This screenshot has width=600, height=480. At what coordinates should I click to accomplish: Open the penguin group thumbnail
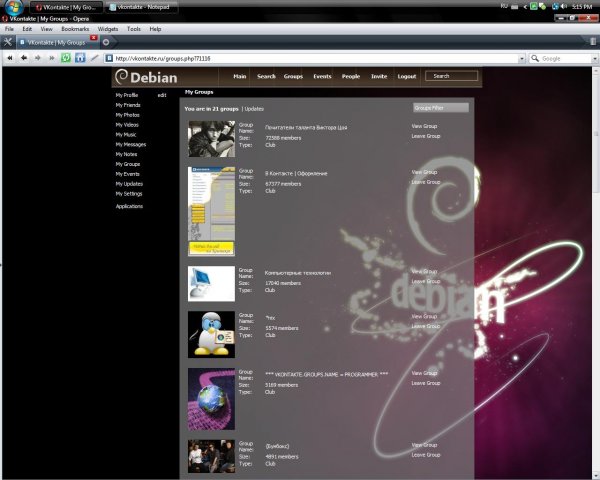211,334
